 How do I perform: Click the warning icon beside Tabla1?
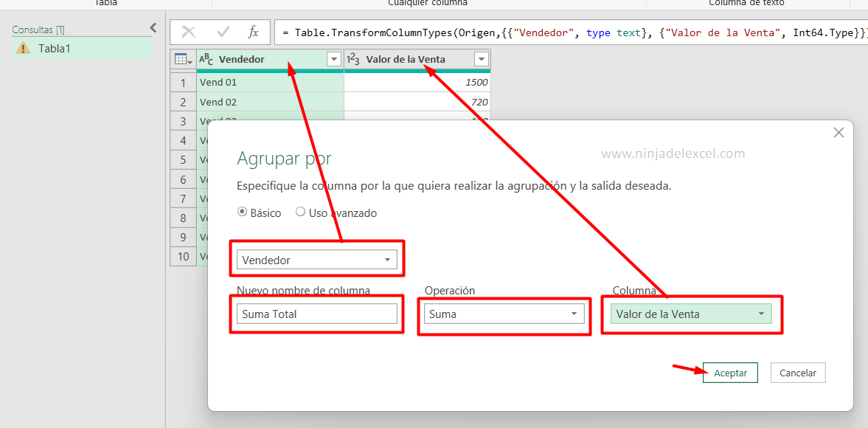pyautogui.click(x=24, y=48)
